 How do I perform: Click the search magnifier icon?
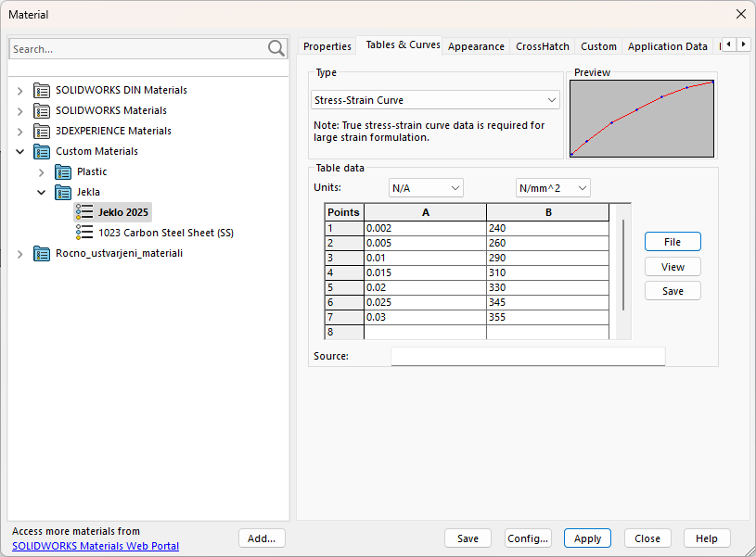tap(276, 48)
